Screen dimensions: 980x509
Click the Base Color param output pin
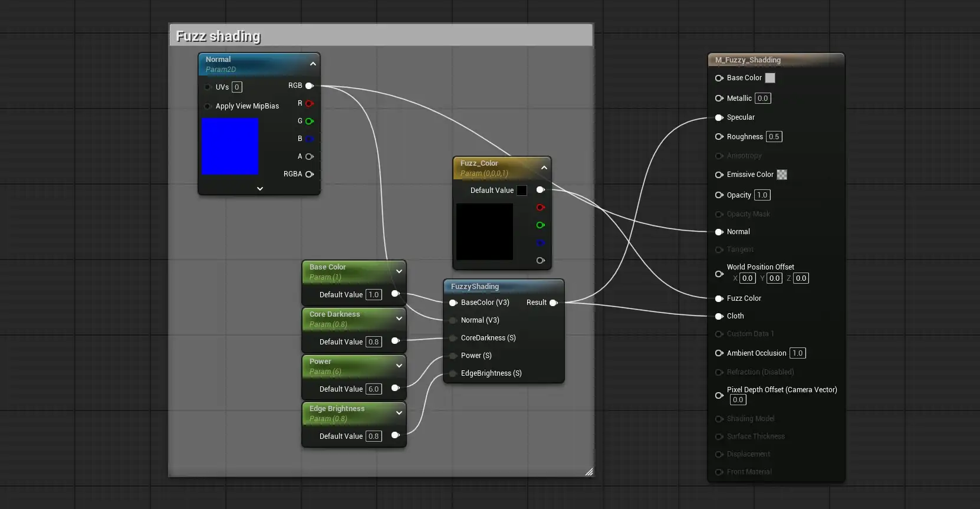(395, 294)
